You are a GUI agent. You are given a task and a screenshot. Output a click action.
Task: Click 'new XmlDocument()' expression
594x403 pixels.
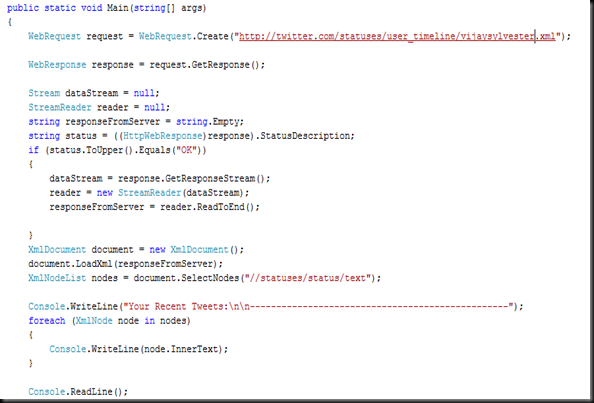click(x=194, y=250)
